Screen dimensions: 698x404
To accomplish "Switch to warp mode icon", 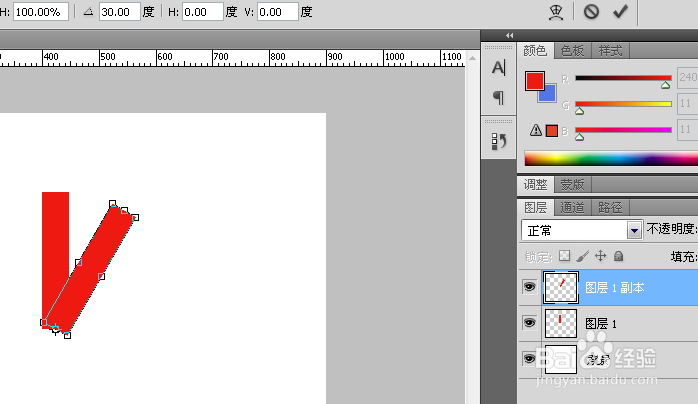I will coord(556,12).
